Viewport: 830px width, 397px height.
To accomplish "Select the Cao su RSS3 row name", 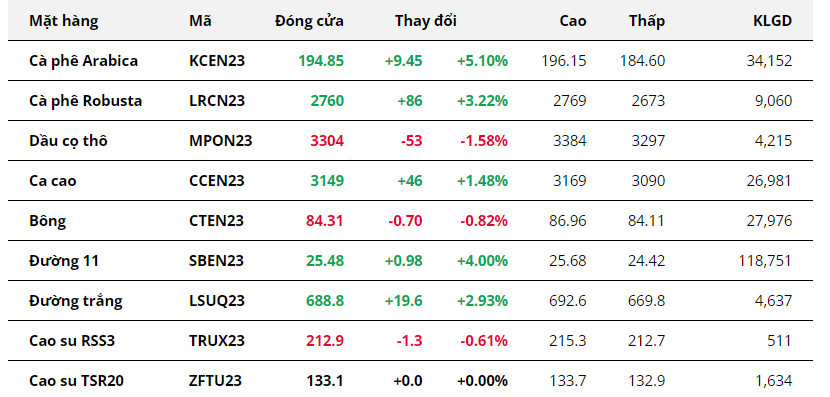I will tap(72, 341).
